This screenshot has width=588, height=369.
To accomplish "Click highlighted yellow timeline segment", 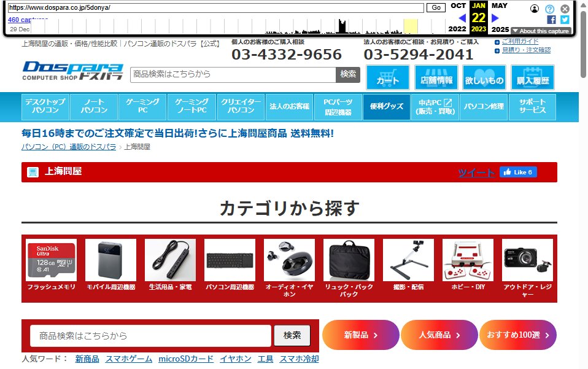I will coord(411,26).
